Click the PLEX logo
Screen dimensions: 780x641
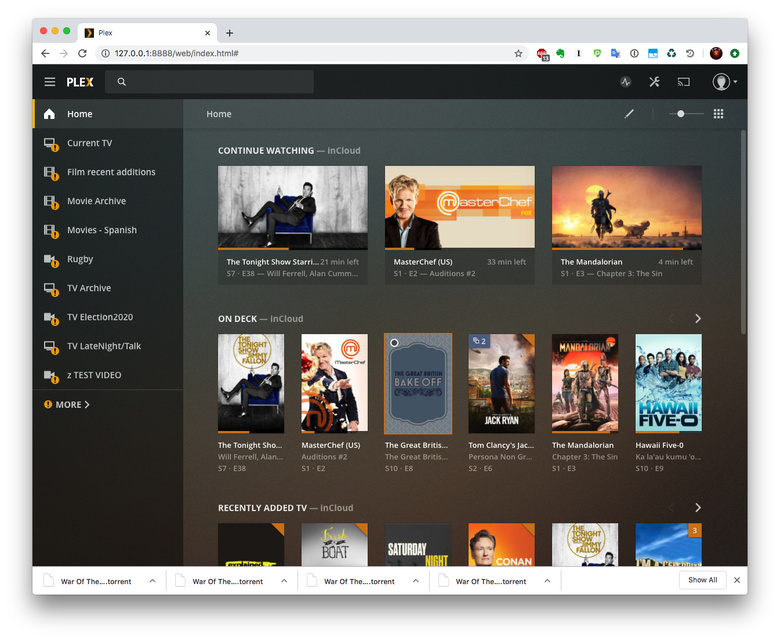pyautogui.click(x=80, y=82)
